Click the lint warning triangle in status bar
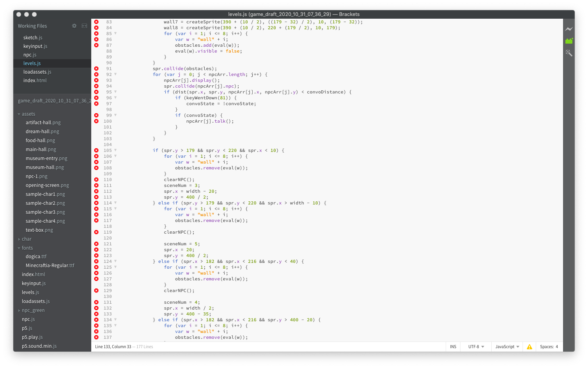 tap(530, 346)
